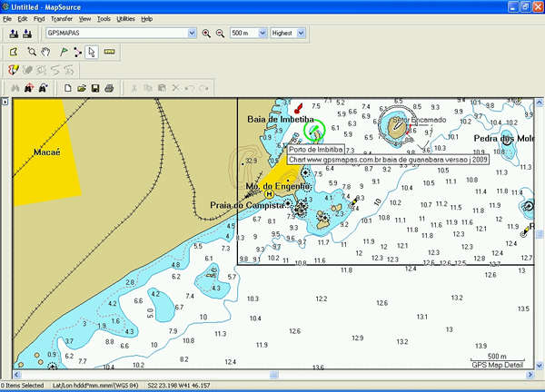The width and height of the screenshot is (545, 392).
Task: Expand the left side panel arrow
Action: click(x=4, y=103)
